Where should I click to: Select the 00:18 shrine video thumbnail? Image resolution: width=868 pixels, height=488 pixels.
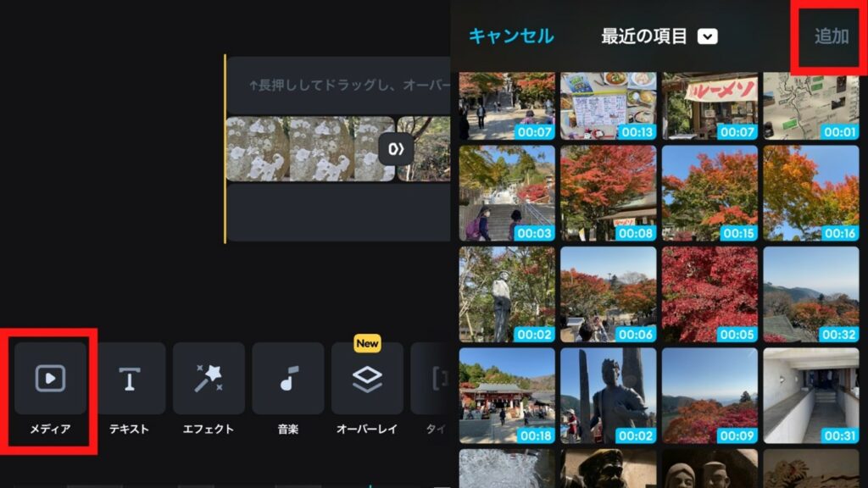click(507, 396)
